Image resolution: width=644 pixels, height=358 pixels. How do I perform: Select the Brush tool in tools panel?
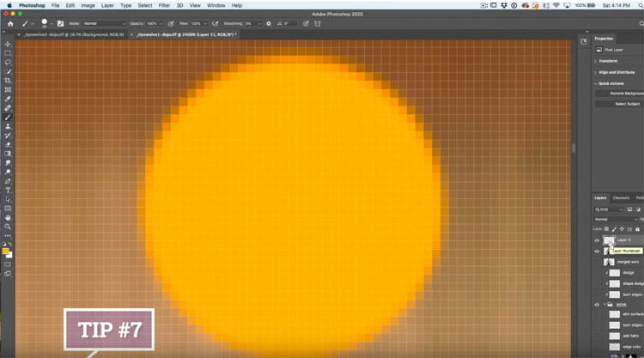(8, 118)
